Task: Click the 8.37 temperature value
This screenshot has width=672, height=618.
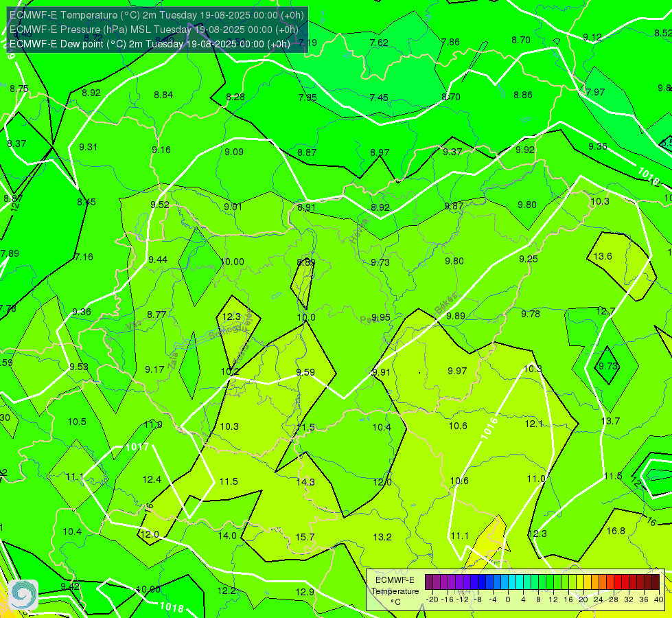Action: pos(16,144)
